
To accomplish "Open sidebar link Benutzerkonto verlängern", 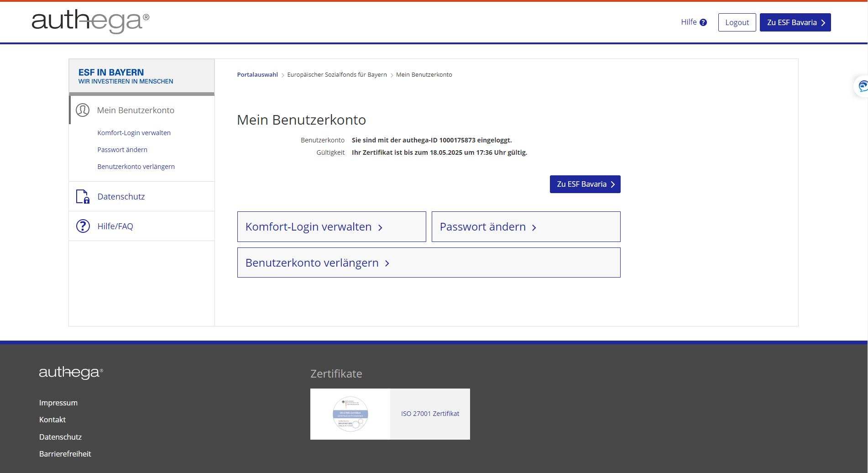I will (136, 167).
